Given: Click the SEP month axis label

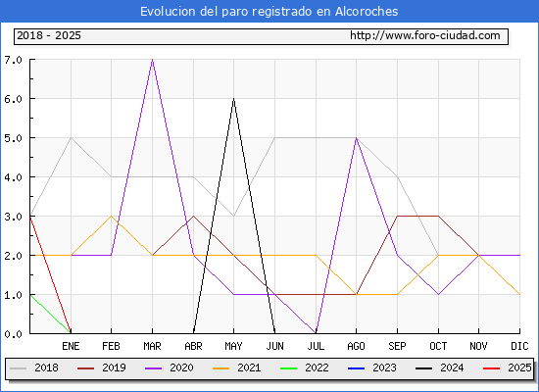Looking at the screenshot, I should pos(397,346).
